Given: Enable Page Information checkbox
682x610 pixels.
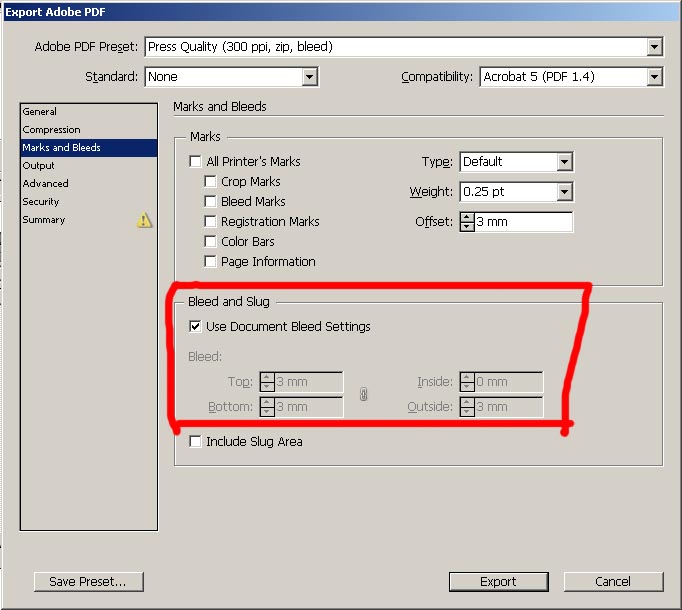Looking at the screenshot, I should click(x=210, y=261).
